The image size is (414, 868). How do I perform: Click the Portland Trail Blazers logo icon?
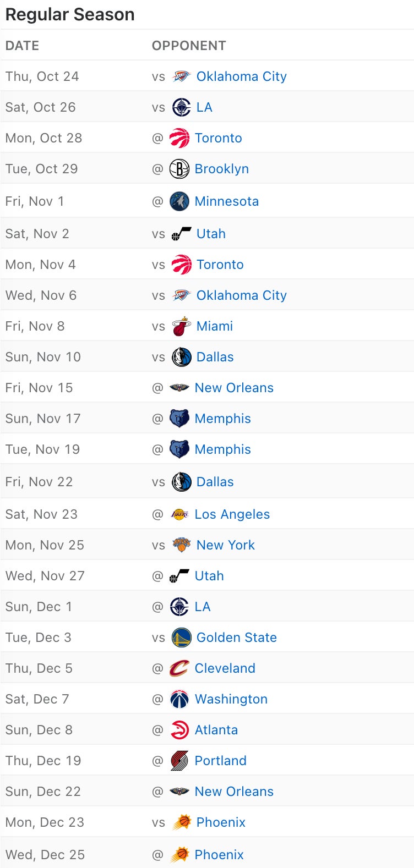[x=179, y=761]
